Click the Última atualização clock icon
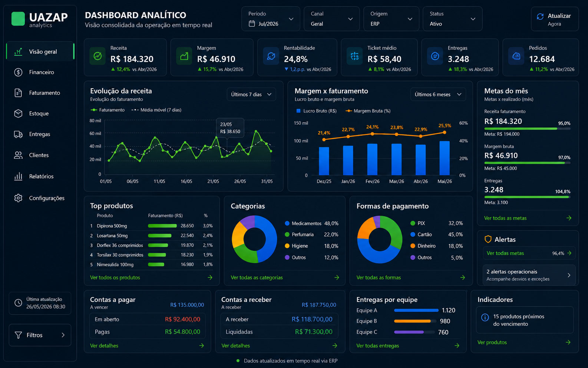The height and width of the screenshot is (368, 588). pos(18,303)
